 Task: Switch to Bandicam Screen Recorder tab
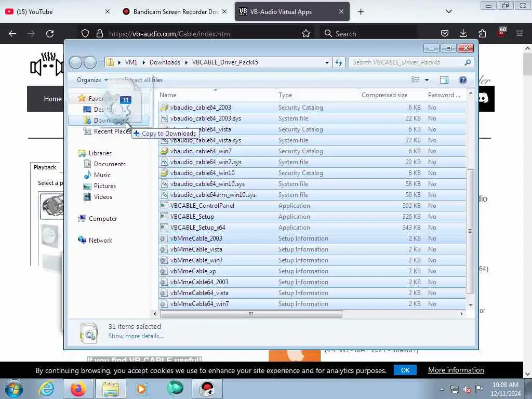pos(175,11)
